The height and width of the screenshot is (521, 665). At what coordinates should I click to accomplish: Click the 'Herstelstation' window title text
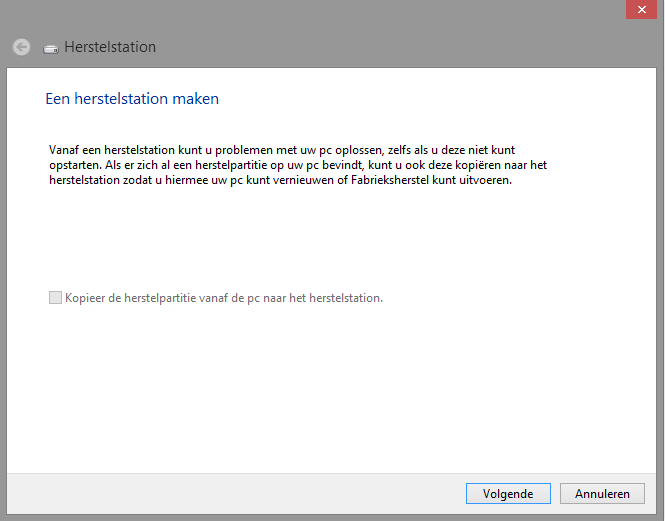(110, 47)
